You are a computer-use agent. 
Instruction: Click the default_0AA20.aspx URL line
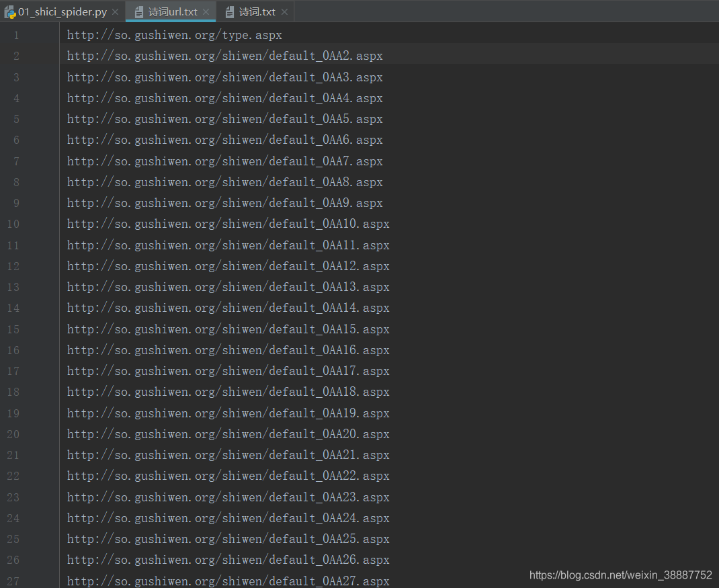click(x=228, y=434)
